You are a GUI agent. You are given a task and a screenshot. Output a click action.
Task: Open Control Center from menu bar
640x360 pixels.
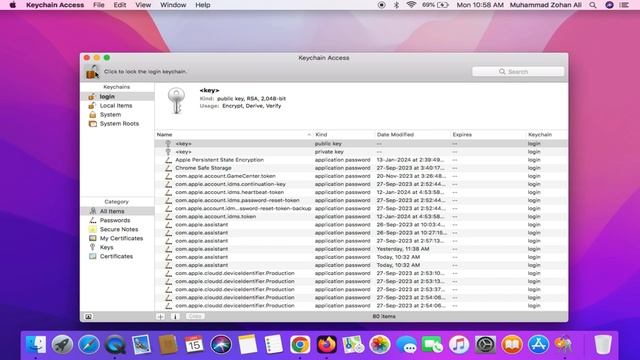coord(624,5)
